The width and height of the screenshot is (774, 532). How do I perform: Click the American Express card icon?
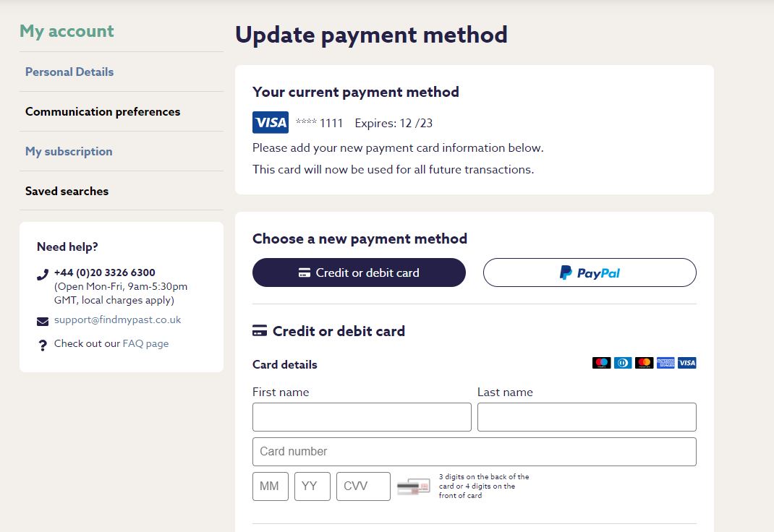pyautogui.click(x=665, y=363)
